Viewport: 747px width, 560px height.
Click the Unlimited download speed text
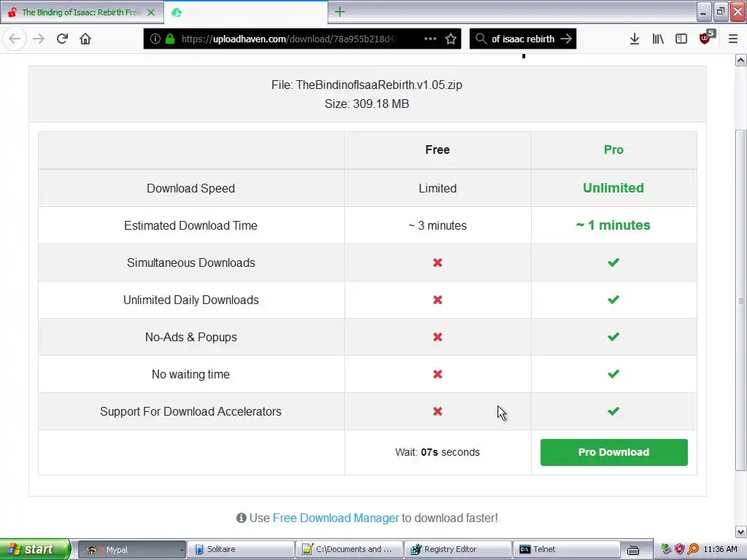[x=613, y=187]
